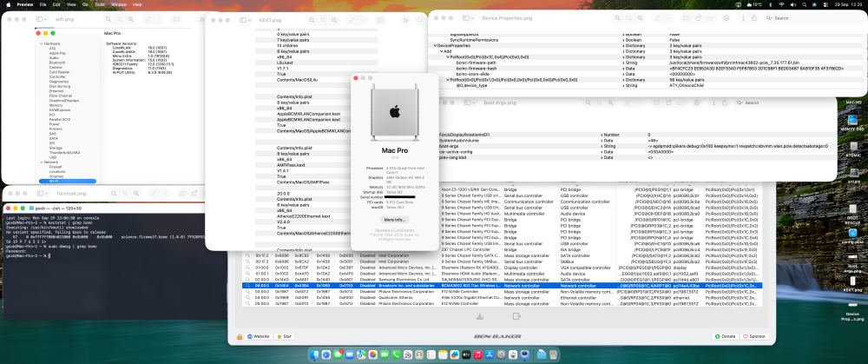This screenshot has width=868, height=364.
Task: Open the sidebar view dropdown in KEXT.png window
Action: point(246,20)
